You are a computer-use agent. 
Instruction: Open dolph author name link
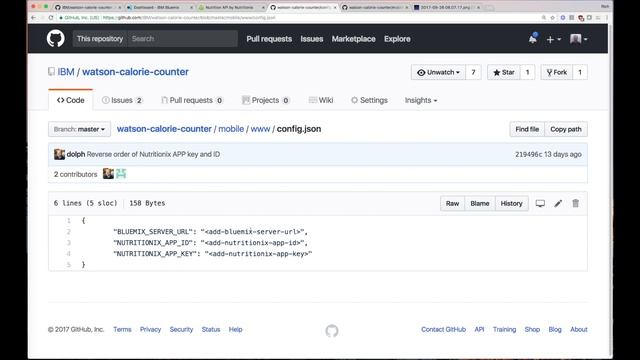click(76, 154)
